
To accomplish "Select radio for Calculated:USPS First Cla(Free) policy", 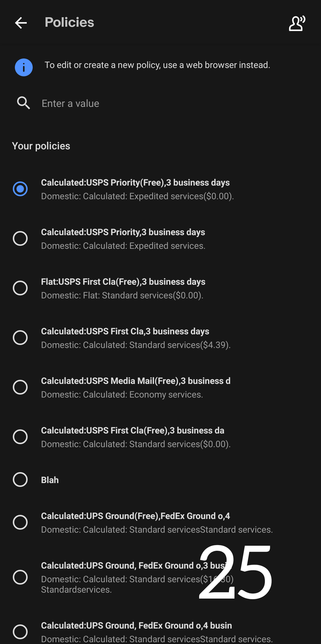I will (20, 437).
